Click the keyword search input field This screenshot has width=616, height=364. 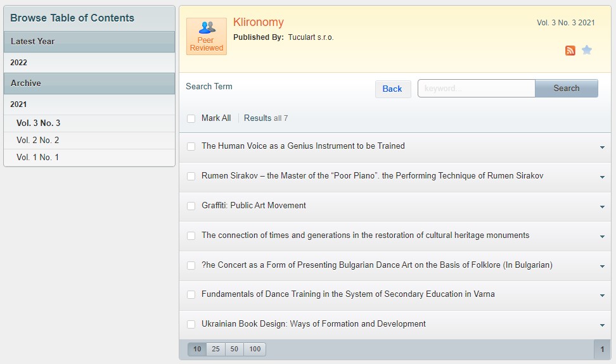[x=476, y=89]
